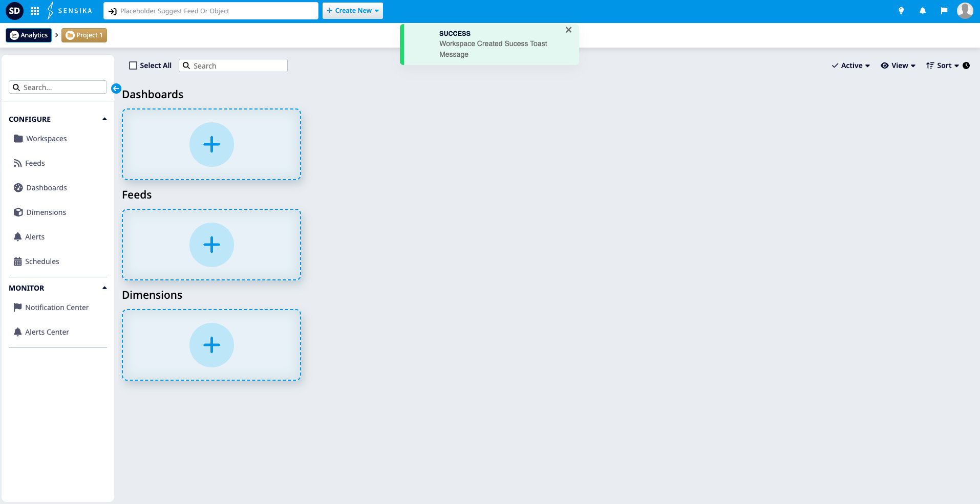The height and width of the screenshot is (504, 980).
Task: Expand the Create New dropdown
Action: pyautogui.click(x=353, y=11)
